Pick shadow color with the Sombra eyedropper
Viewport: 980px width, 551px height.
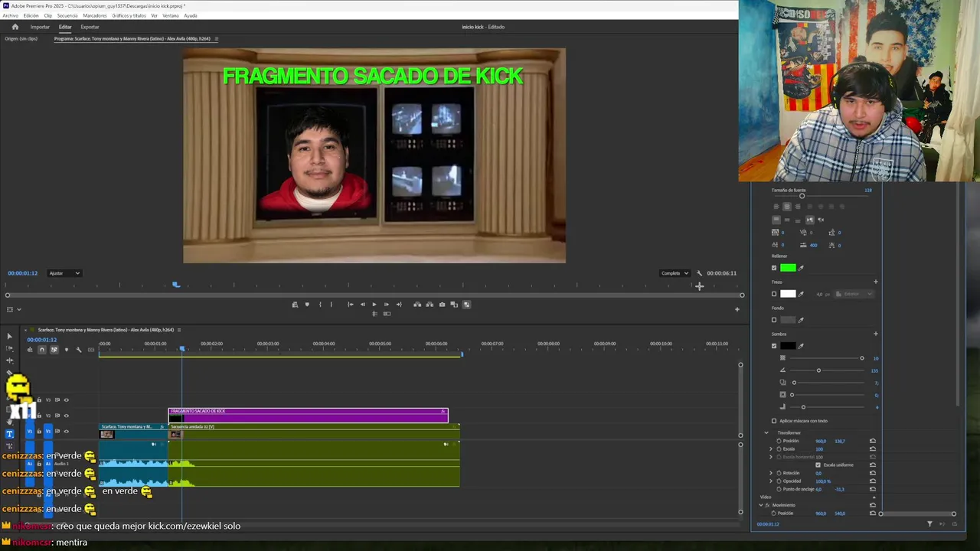[801, 346]
